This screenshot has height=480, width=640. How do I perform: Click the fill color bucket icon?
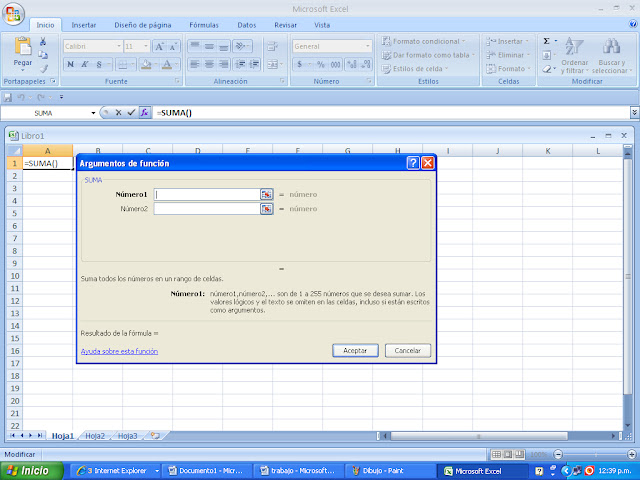146,64
